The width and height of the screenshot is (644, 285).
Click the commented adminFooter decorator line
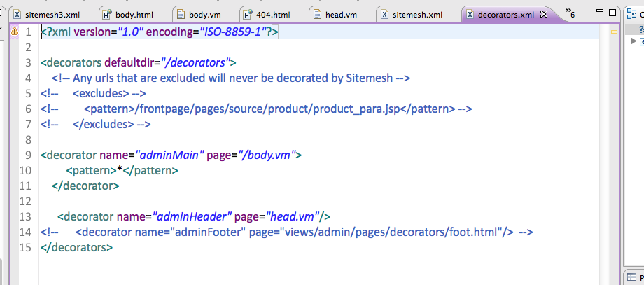click(287, 232)
